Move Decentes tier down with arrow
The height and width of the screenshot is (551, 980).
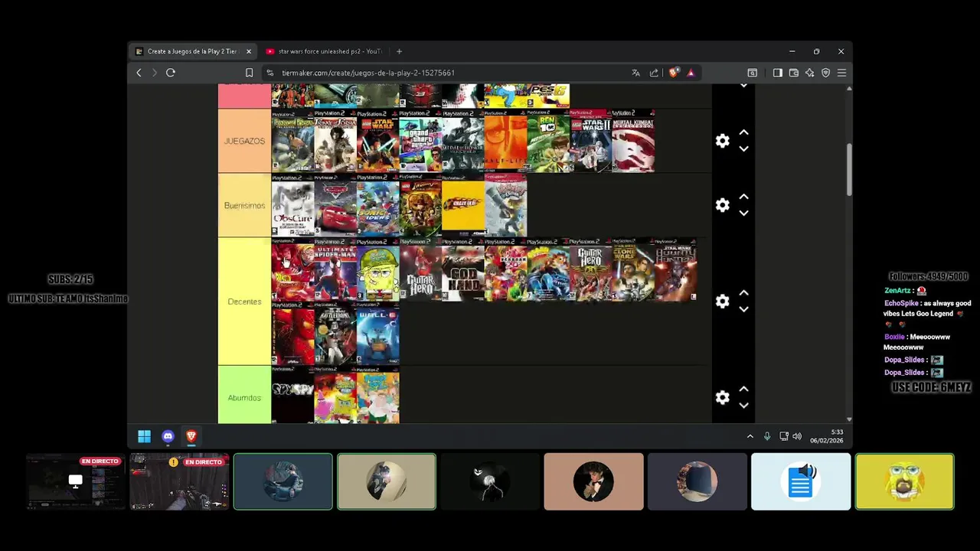tap(743, 309)
